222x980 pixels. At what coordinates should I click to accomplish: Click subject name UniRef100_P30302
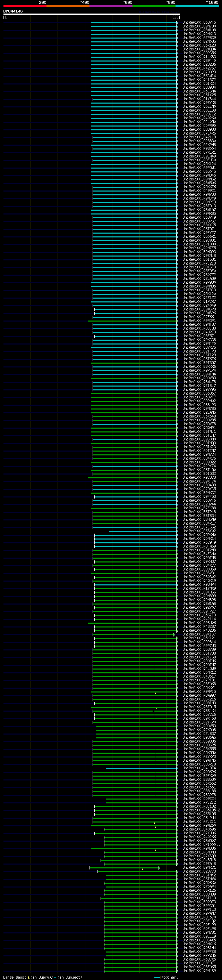[x=199, y=577]
